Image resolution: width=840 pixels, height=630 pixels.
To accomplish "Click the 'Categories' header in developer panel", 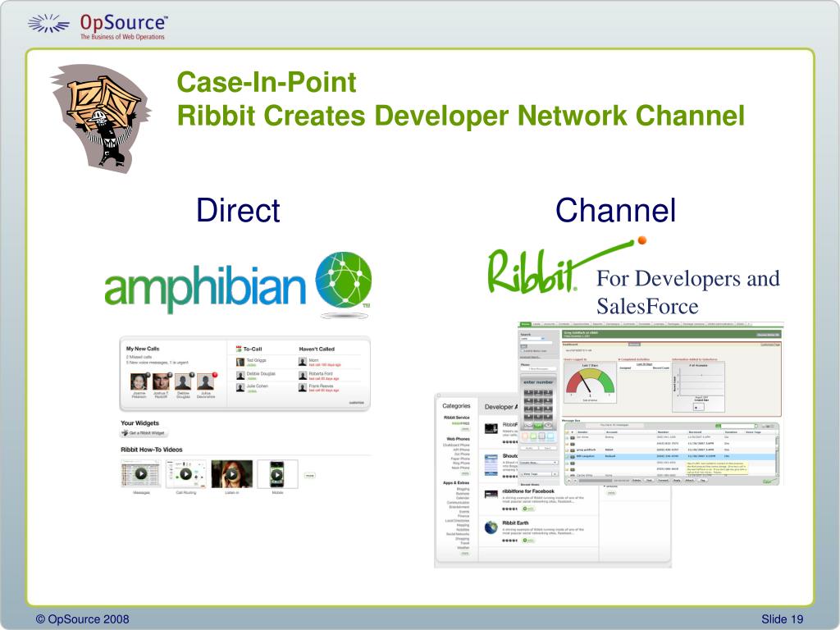I will [456, 406].
